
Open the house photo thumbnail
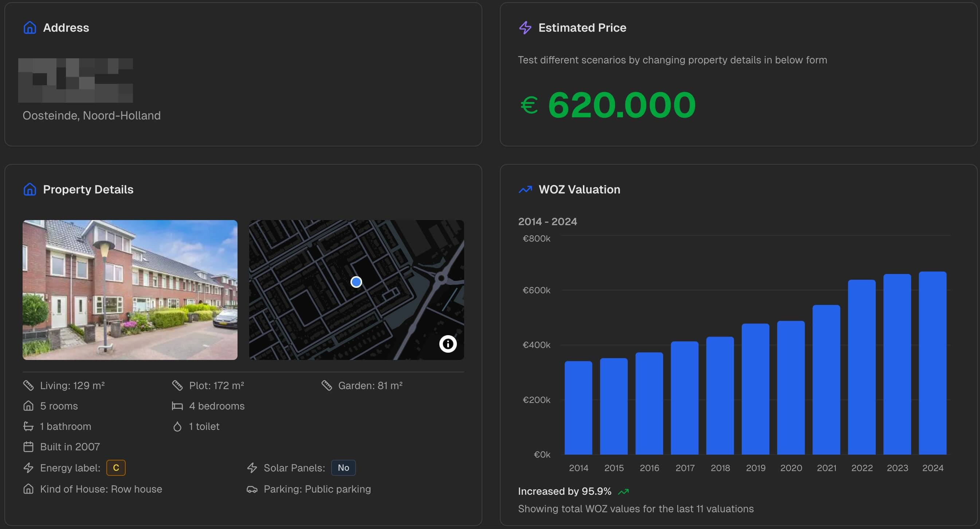(130, 290)
